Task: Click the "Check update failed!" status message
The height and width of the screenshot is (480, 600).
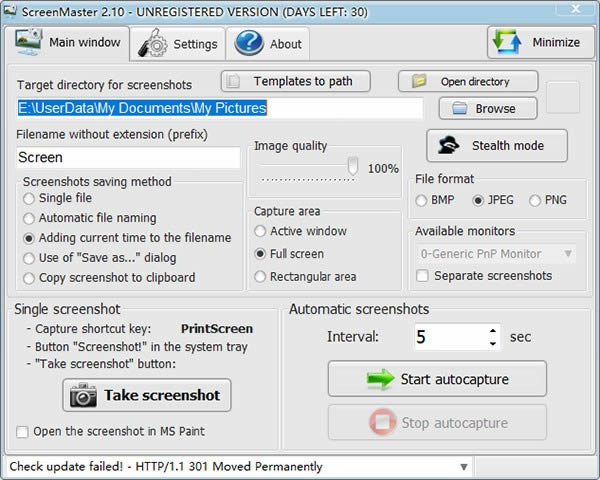Action: coord(166,467)
